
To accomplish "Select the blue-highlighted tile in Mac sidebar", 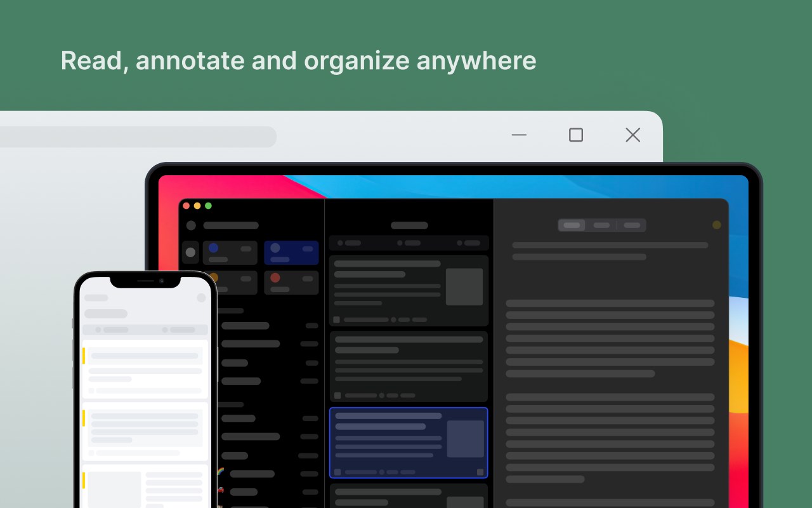I will click(x=291, y=253).
